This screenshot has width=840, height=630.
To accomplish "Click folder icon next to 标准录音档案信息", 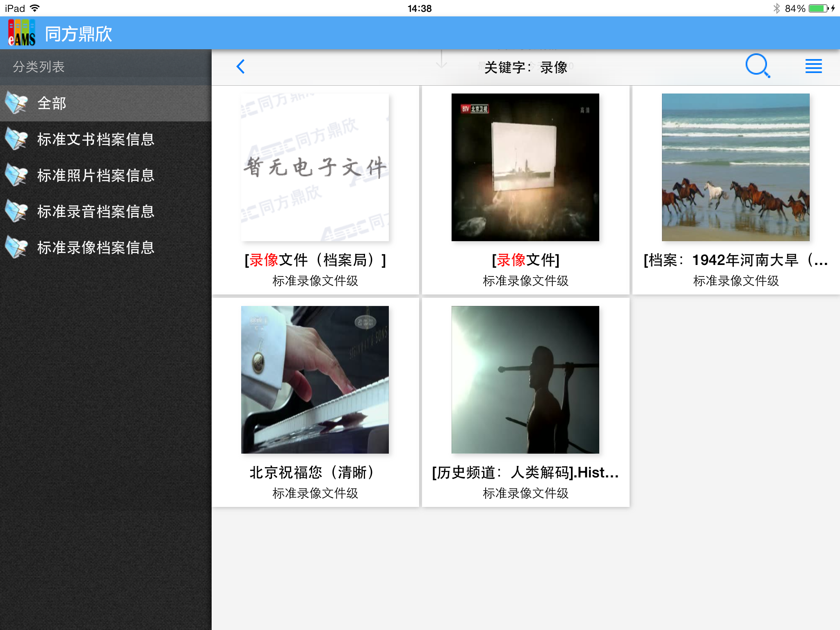I will pyautogui.click(x=16, y=212).
